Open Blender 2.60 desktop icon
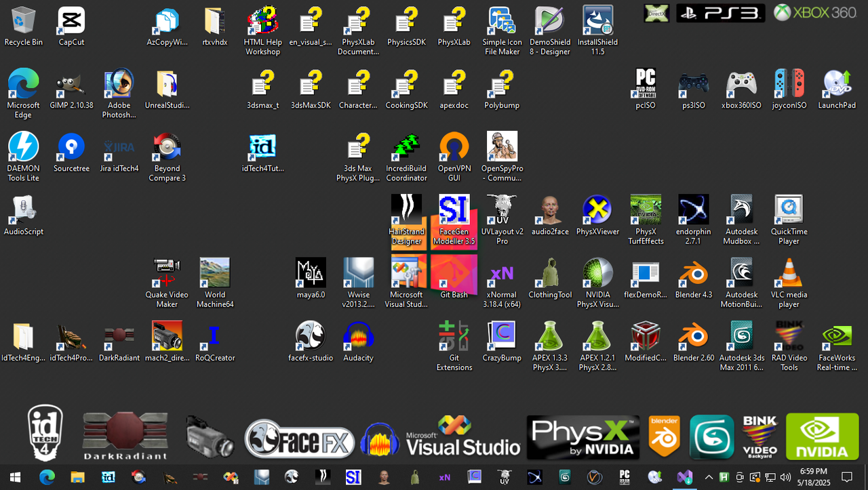 (693, 342)
